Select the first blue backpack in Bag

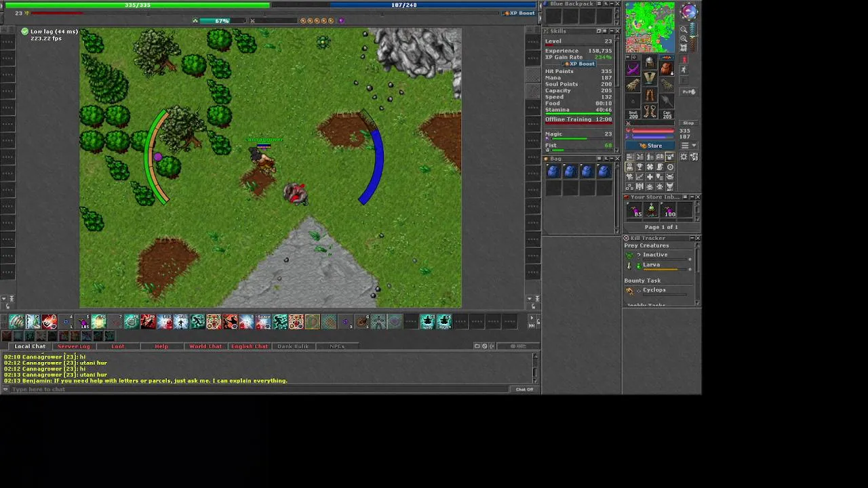tap(553, 171)
